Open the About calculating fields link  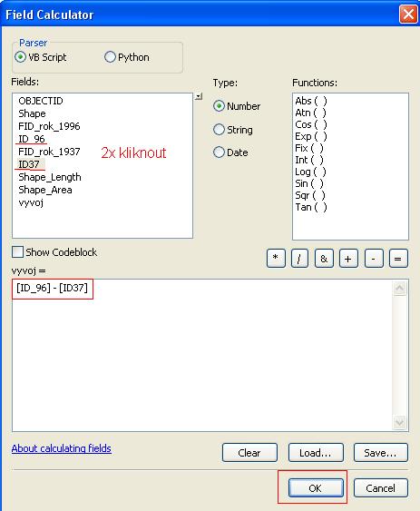[62, 448]
